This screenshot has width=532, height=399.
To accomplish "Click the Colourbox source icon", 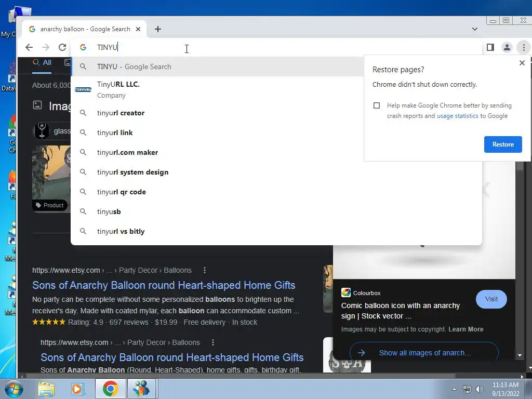I will pyautogui.click(x=345, y=292).
